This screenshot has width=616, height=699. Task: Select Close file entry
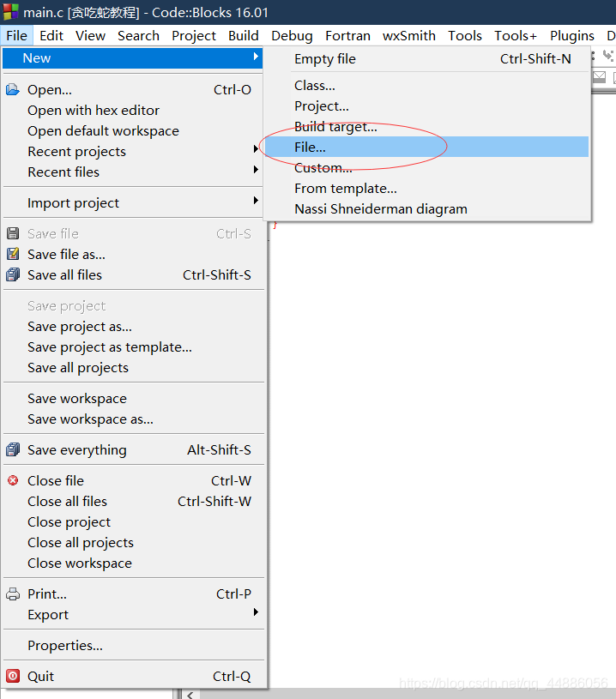pos(132,480)
